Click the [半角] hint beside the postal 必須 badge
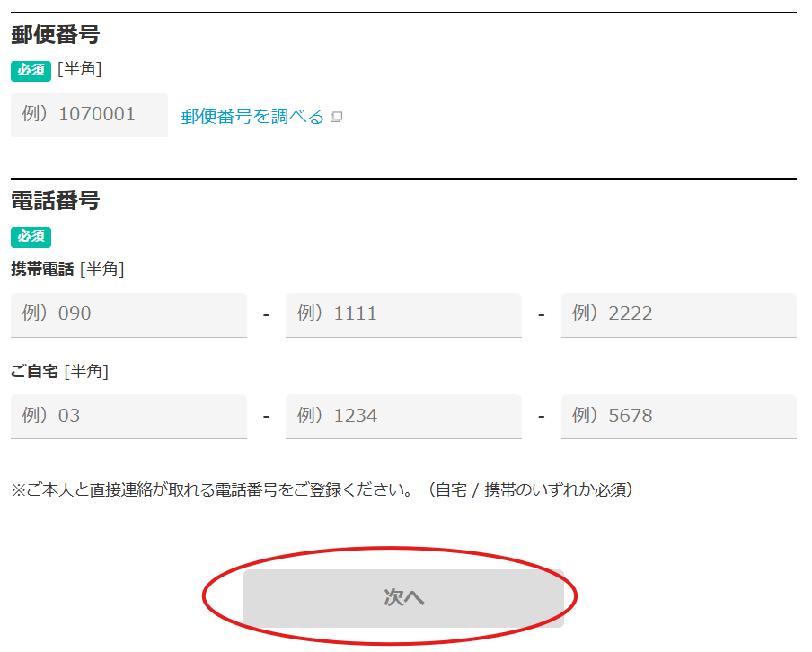 (x=79, y=69)
